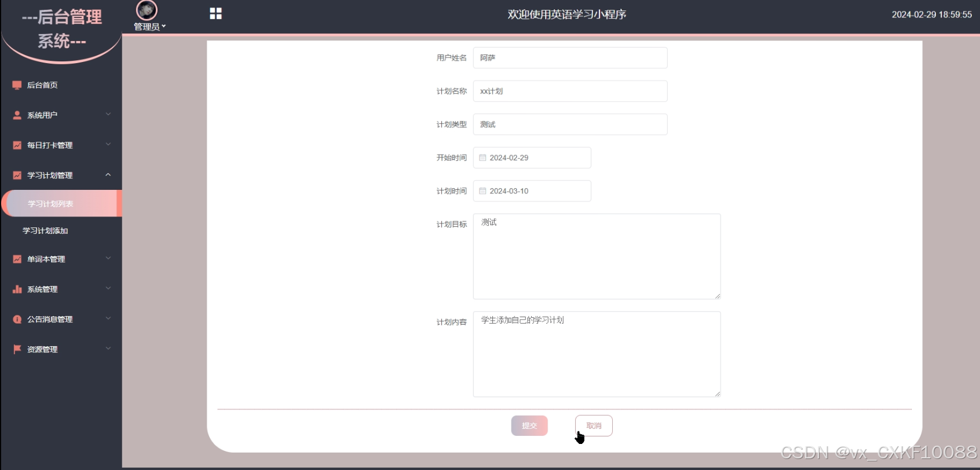Viewport: 980px width, 470px height.
Task: Collapse the 学习计划管理 chevron
Action: (108, 175)
